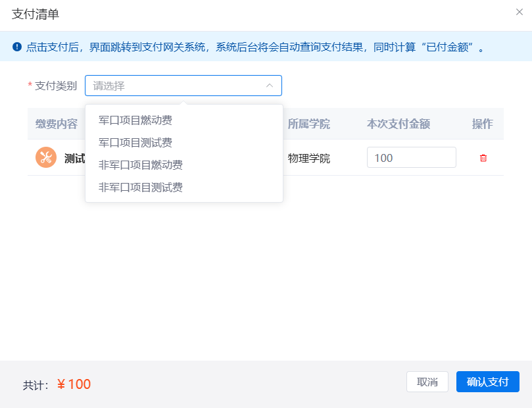This screenshot has height=408, width=532.
Task: Click the 本次支付金额 column header
Action: pos(399,124)
